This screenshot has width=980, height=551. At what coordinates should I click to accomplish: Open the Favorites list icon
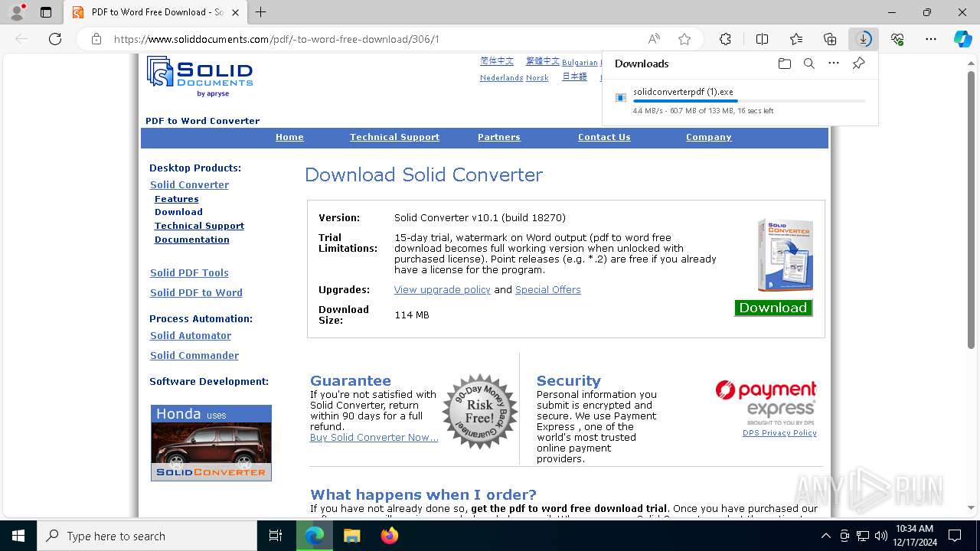click(x=796, y=39)
